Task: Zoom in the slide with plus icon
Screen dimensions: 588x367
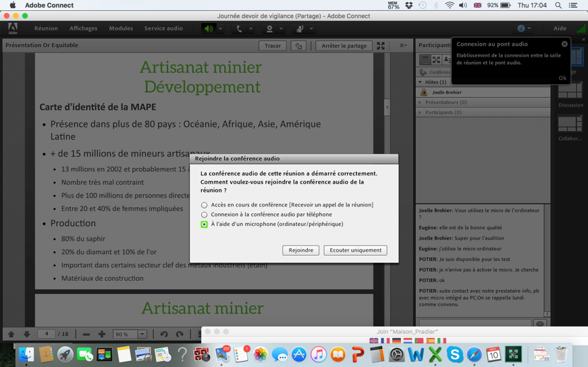Action: point(102,334)
